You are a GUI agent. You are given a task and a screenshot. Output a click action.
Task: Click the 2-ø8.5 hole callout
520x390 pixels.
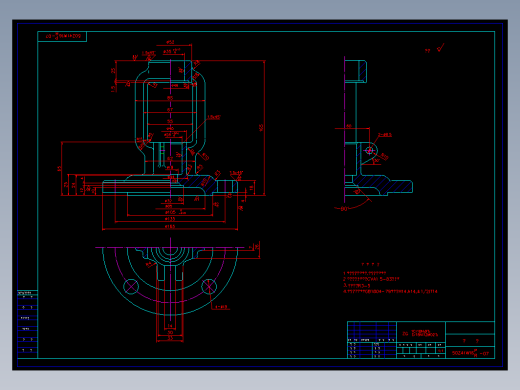385,135
